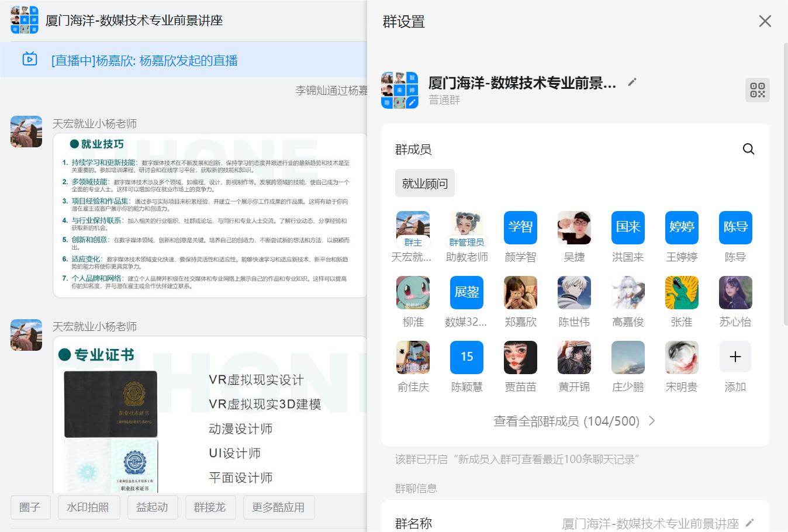This screenshot has width=788, height=532.
Task: Open the group owner 天宏就业 avatar
Action: coord(413,228)
